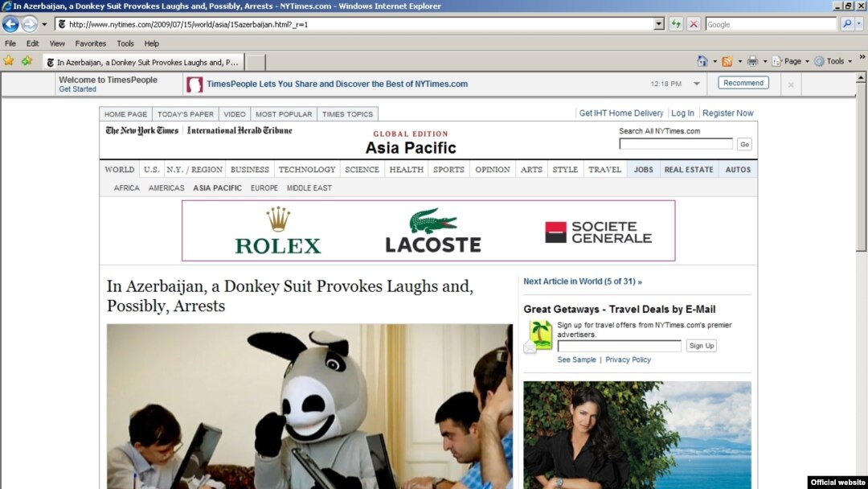
Task: Click the magnifier search icon
Action: click(x=846, y=24)
